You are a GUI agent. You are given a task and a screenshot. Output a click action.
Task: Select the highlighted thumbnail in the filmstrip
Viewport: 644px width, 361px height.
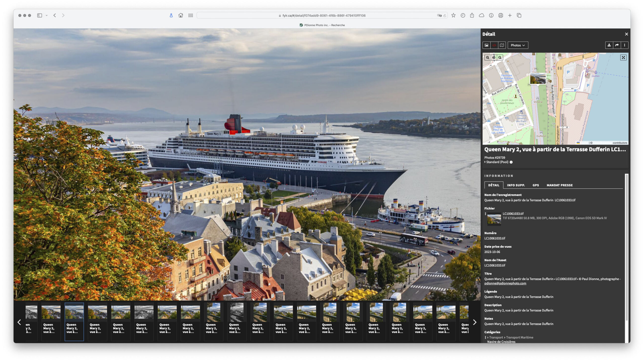coord(74,322)
